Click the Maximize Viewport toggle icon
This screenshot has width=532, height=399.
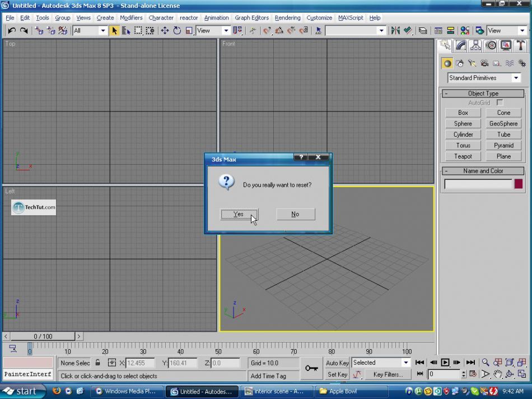tap(522, 374)
